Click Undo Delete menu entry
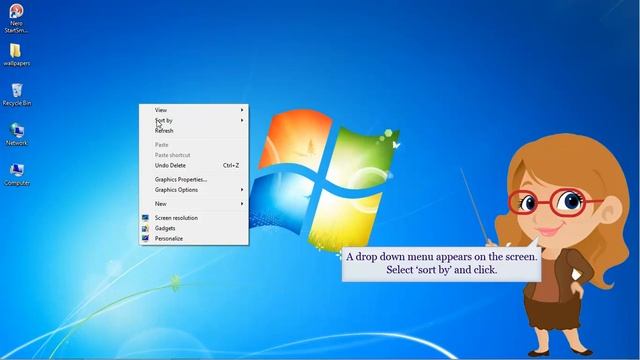Image resolution: width=640 pixels, height=360 pixels. (x=193, y=165)
